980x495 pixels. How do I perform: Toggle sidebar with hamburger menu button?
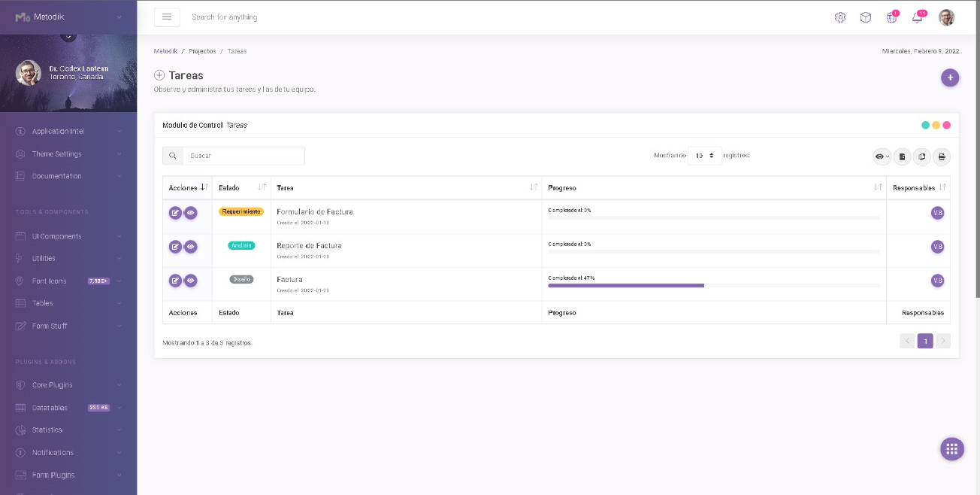(x=167, y=17)
